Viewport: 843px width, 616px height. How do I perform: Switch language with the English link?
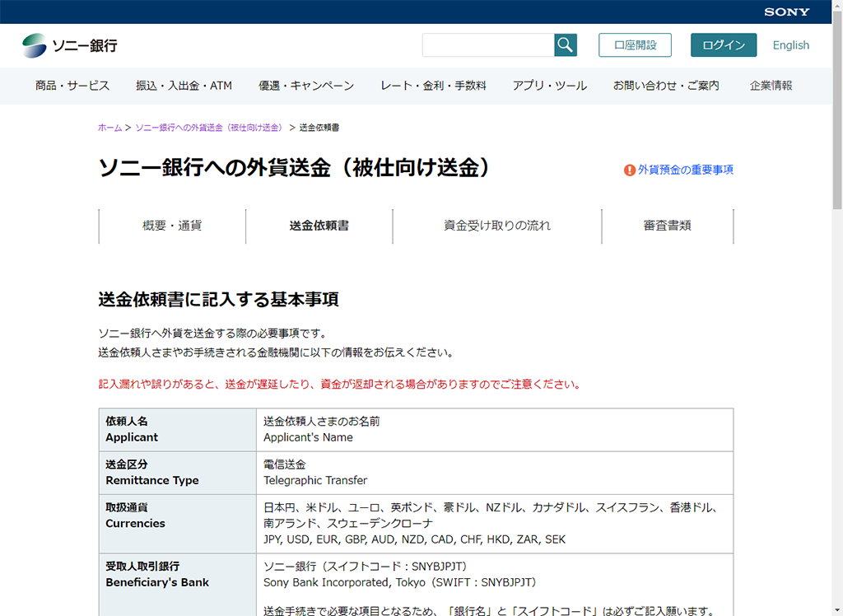click(791, 45)
